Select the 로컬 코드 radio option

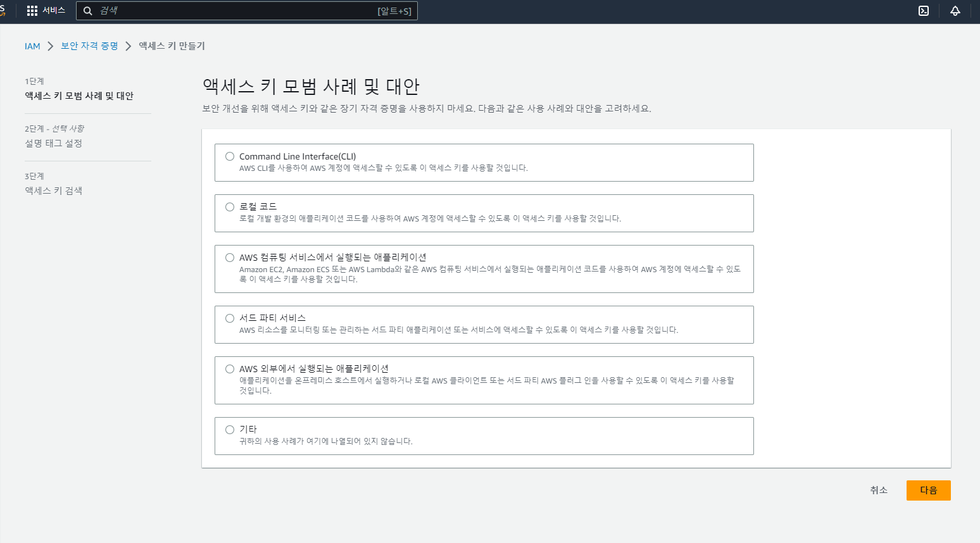click(230, 207)
